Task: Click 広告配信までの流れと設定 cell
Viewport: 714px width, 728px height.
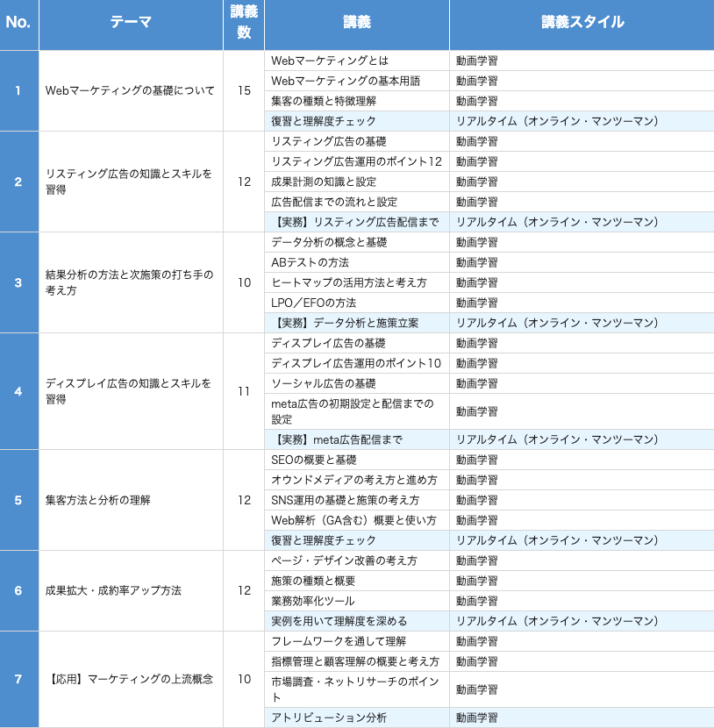Action: pyautogui.click(x=356, y=202)
